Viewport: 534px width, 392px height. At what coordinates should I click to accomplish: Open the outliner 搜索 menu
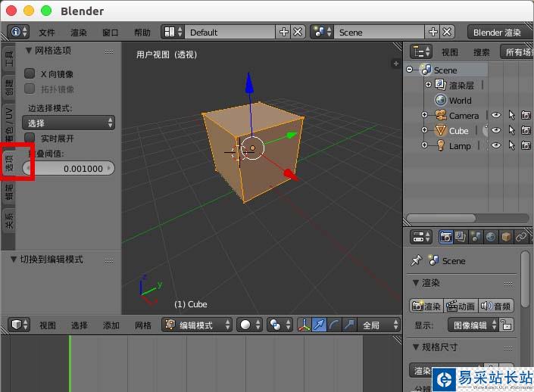pyautogui.click(x=481, y=52)
